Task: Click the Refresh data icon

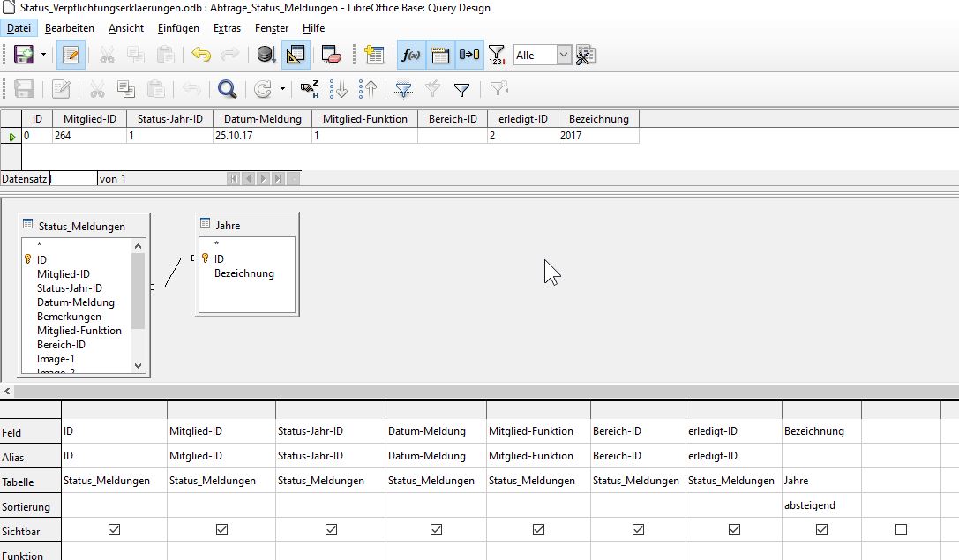Action: (x=263, y=89)
